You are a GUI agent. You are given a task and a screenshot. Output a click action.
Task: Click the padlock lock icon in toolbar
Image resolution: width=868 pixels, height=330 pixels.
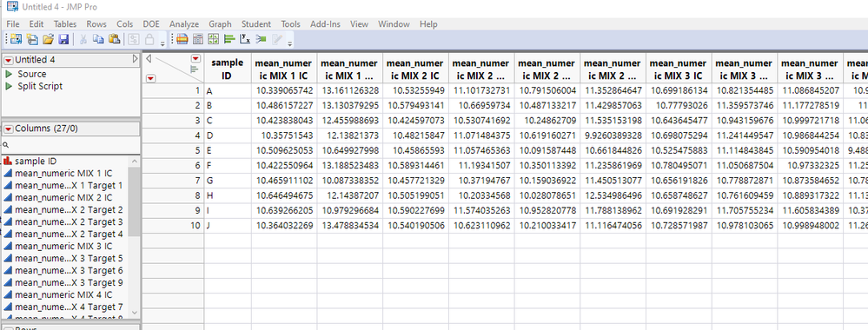tap(149, 39)
